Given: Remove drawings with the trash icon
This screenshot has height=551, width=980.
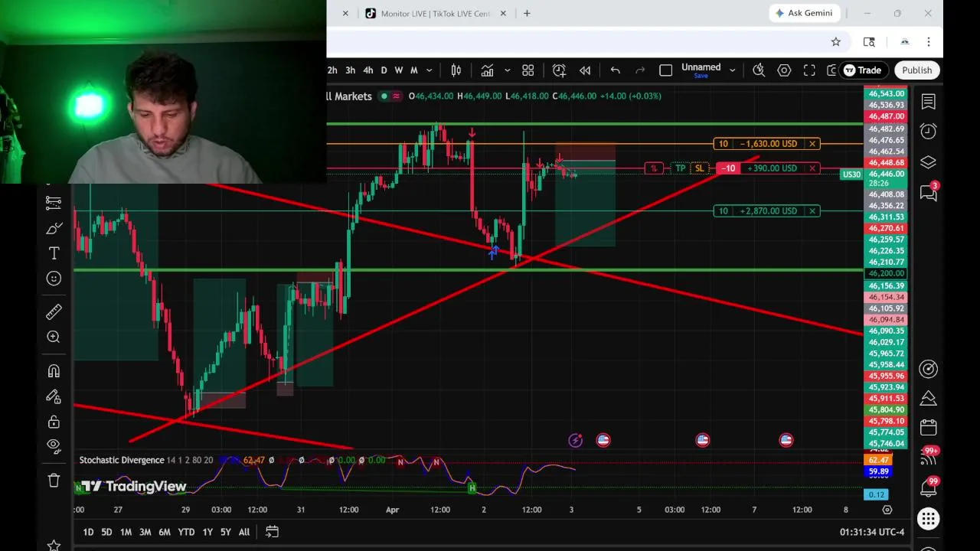Looking at the screenshot, I should [x=54, y=481].
